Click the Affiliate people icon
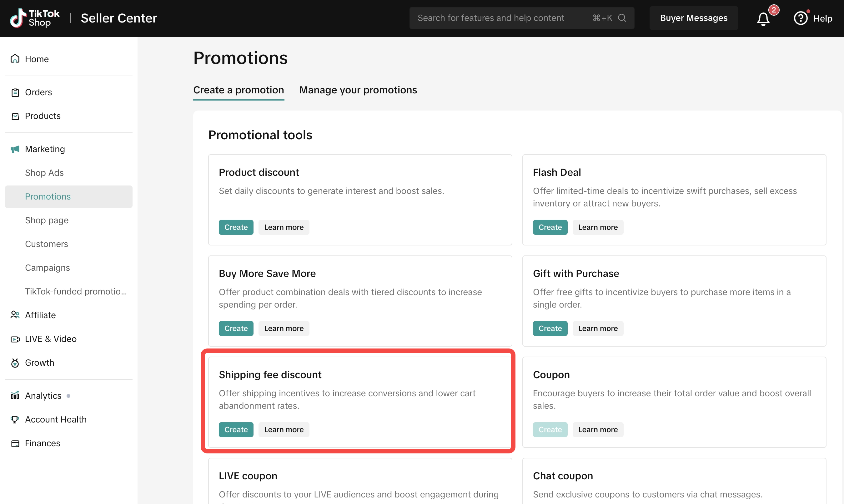 [15, 315]
